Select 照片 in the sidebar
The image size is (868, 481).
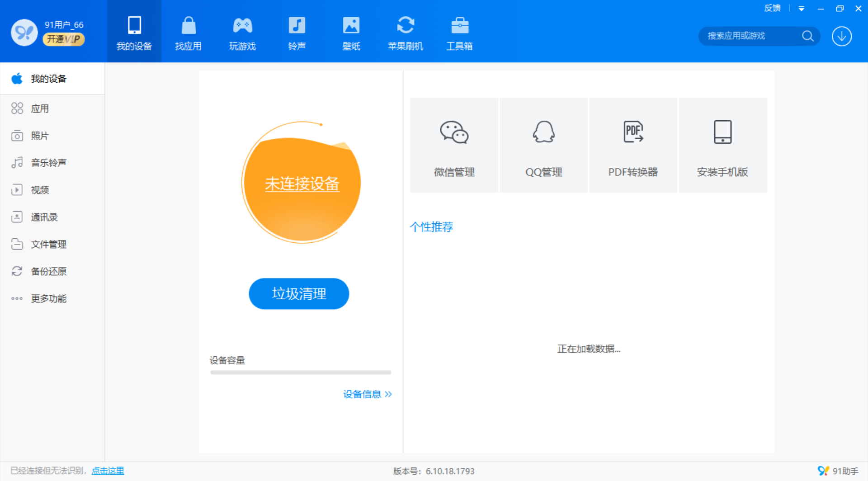39,135
